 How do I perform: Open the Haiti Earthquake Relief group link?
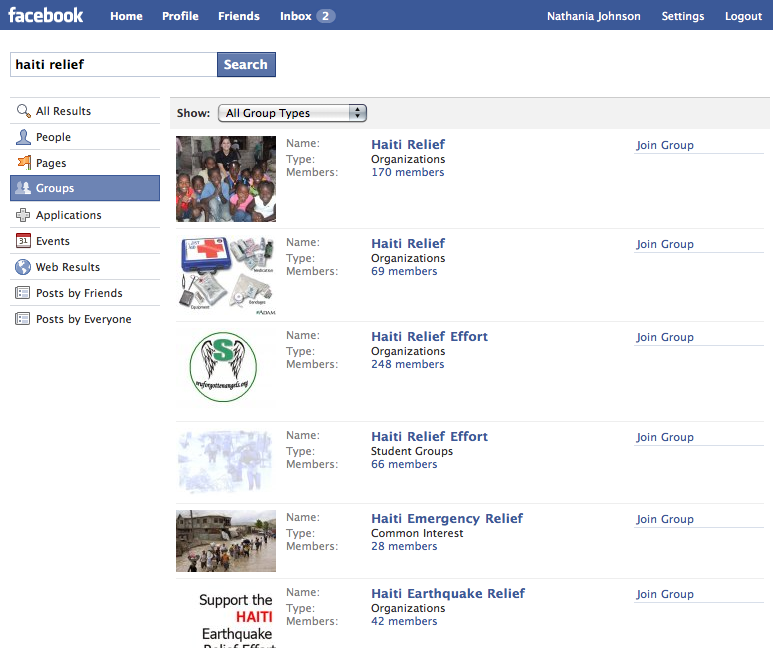pyautogui.click(x=448, y=593)
